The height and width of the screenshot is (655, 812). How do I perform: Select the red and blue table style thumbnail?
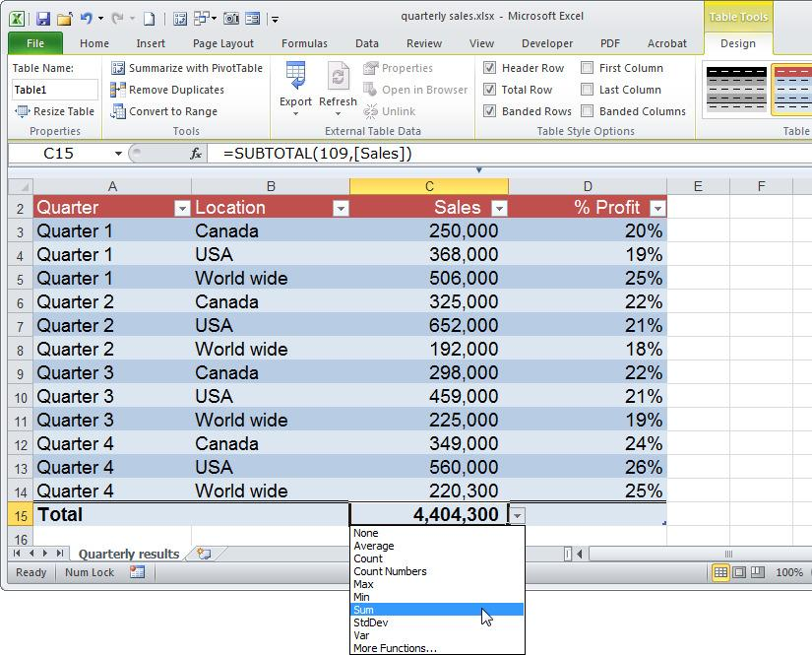(791, 89)
